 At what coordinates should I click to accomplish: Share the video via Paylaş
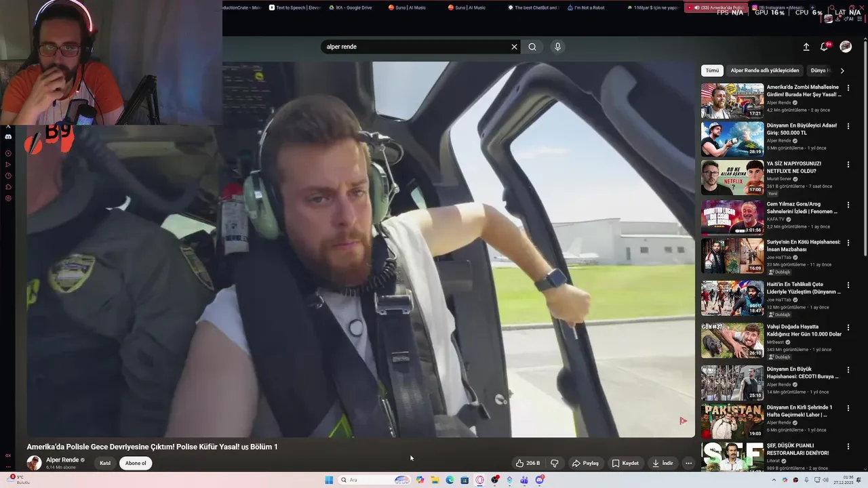585,464
